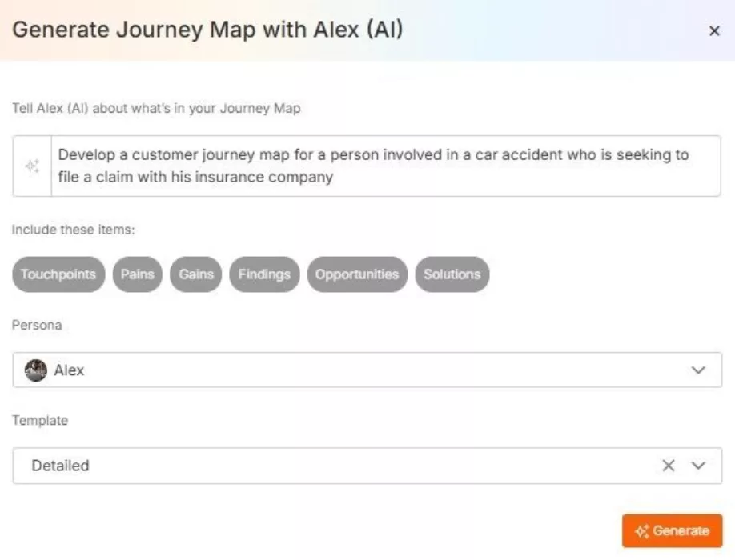Click the Generate button
735x560 pixels.
[x=673, y=530]
